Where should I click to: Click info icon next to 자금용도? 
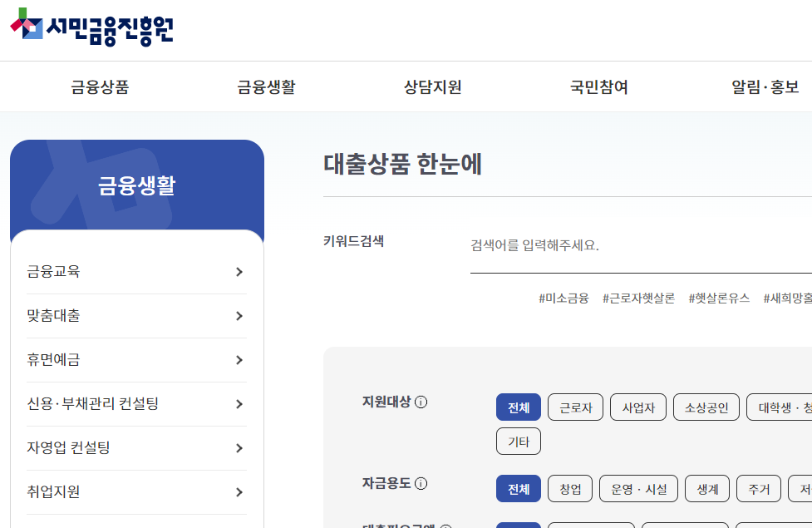[421, 484]
